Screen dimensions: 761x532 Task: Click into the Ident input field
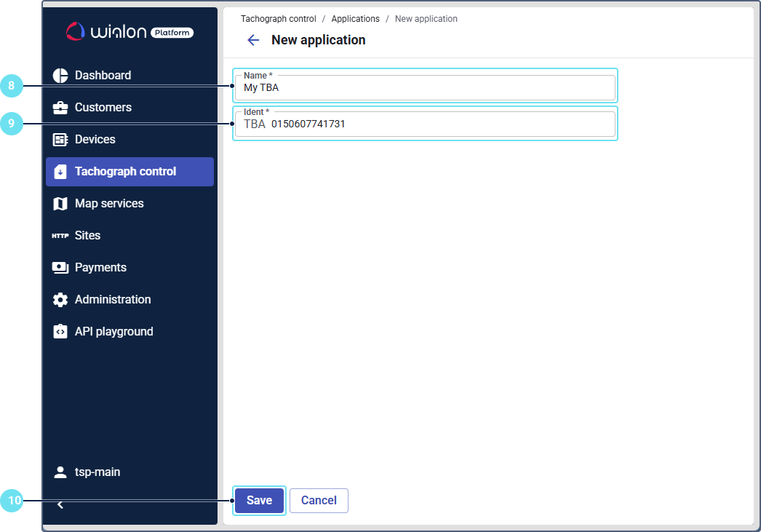(x=437, y=124)
